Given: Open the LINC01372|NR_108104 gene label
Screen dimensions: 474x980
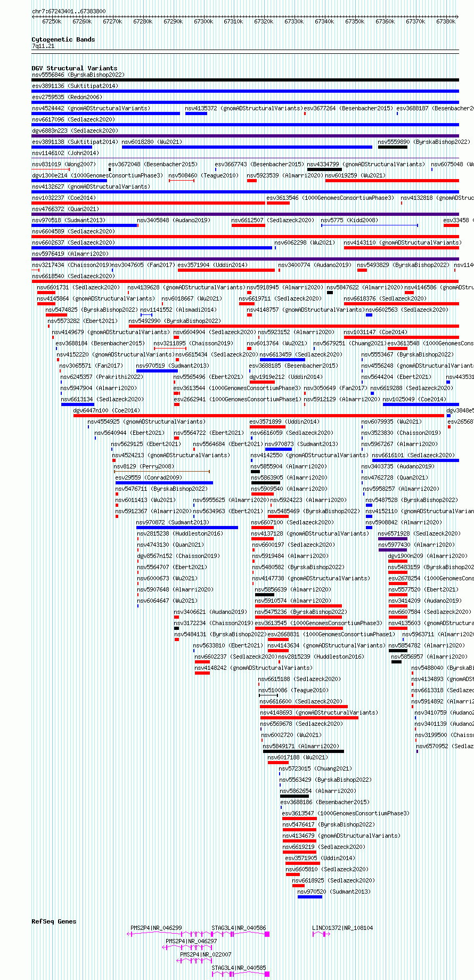Looking at the screenshot, I should 342,928.
